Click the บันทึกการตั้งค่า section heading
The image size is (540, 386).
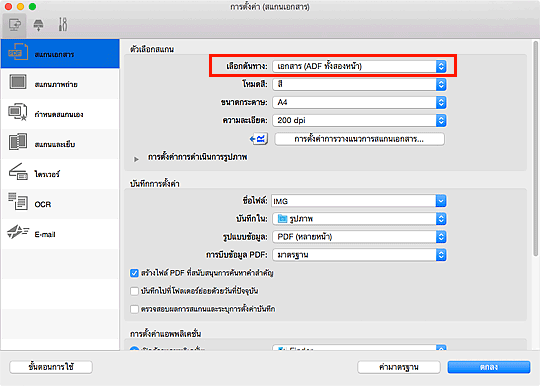(x=155, y=184)
